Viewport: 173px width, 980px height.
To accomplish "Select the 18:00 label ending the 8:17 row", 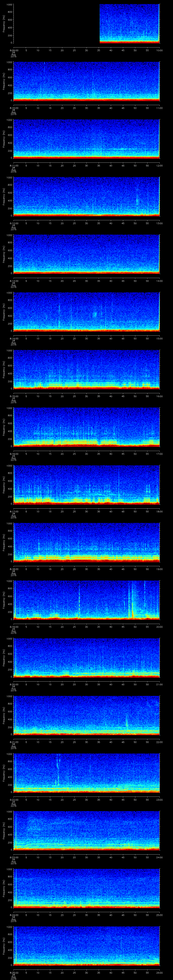I will [159, 511].
